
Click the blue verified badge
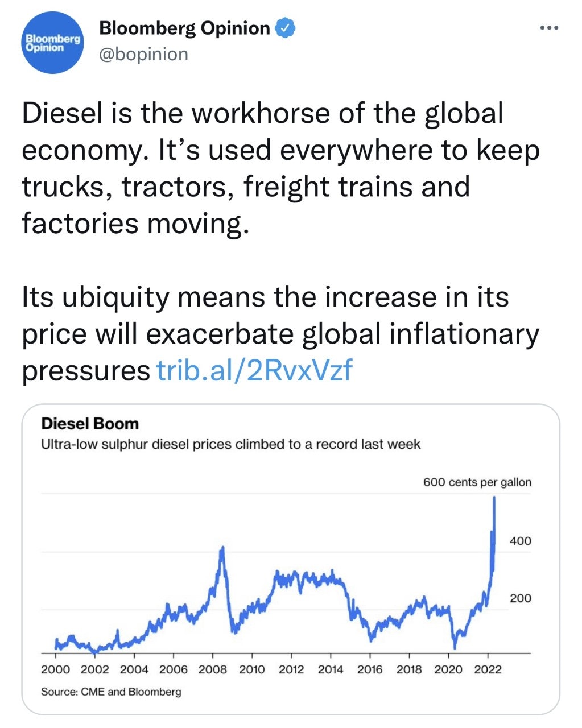click(285, 28)
